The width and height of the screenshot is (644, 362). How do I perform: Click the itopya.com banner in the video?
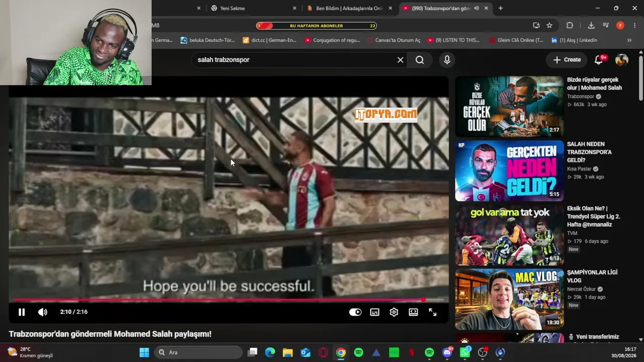[386, 115]
